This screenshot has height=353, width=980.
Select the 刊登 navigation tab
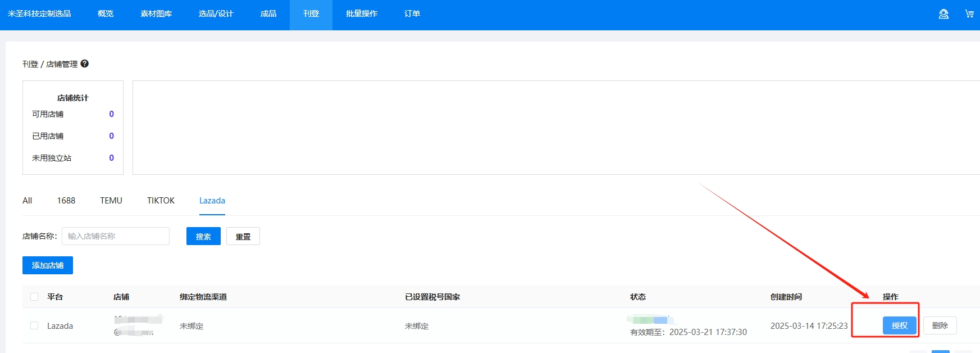tap(311, 14)
